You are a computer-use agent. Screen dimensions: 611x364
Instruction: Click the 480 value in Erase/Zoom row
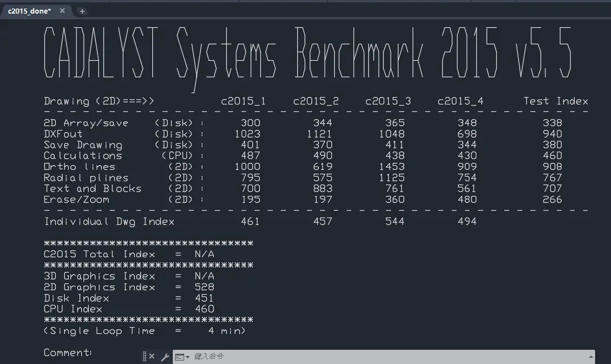coord(467,200)
